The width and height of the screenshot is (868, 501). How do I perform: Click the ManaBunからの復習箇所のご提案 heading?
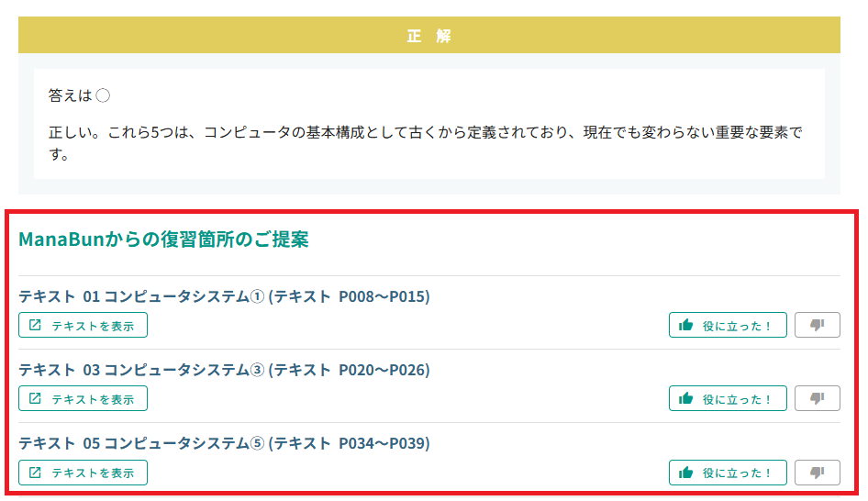pyautogui.click(x=163, y=239)
